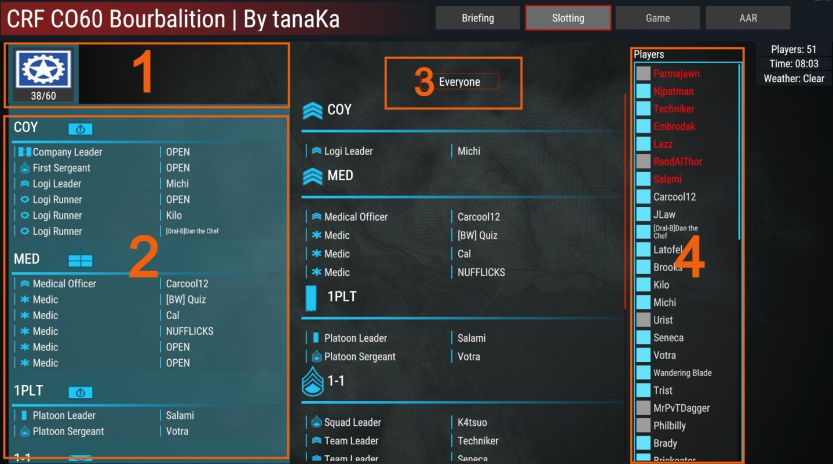
Task: Click the COY group marker icon in left panel
Action: pos(80,129)
